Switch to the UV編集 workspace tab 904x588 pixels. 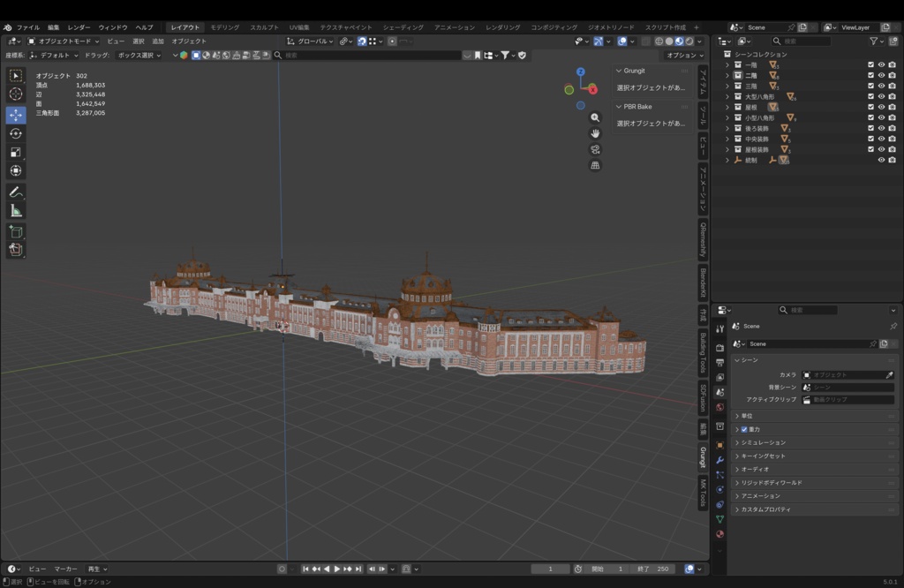click(x=299, y=27)
